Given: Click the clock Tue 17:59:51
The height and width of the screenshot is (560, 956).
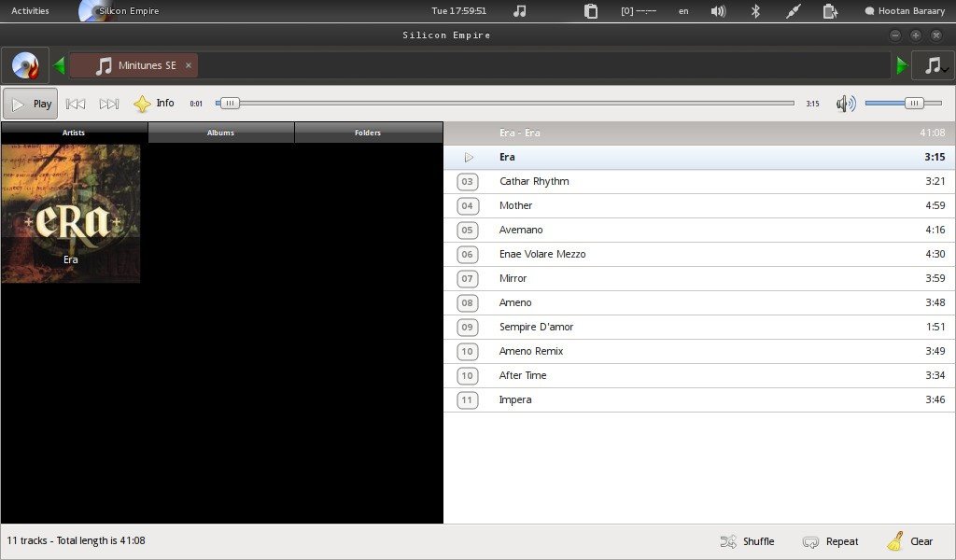Looking at the screenshot, I should pos(458,11).
